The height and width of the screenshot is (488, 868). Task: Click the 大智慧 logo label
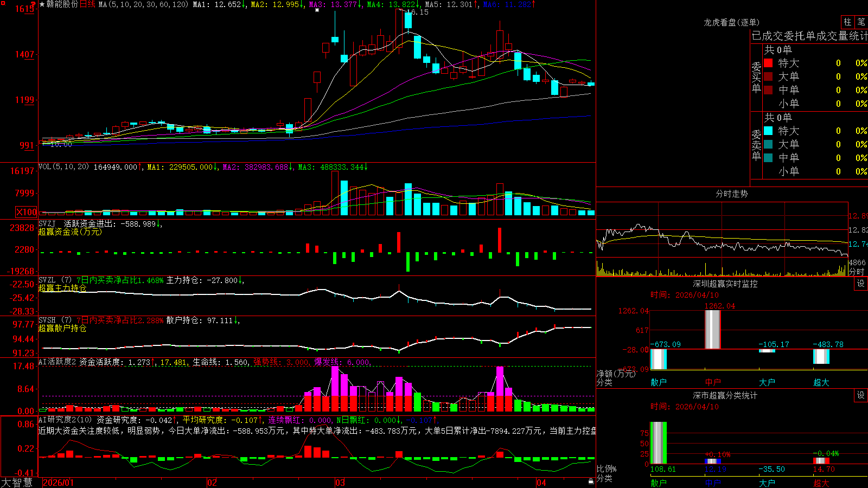(17, 483)
